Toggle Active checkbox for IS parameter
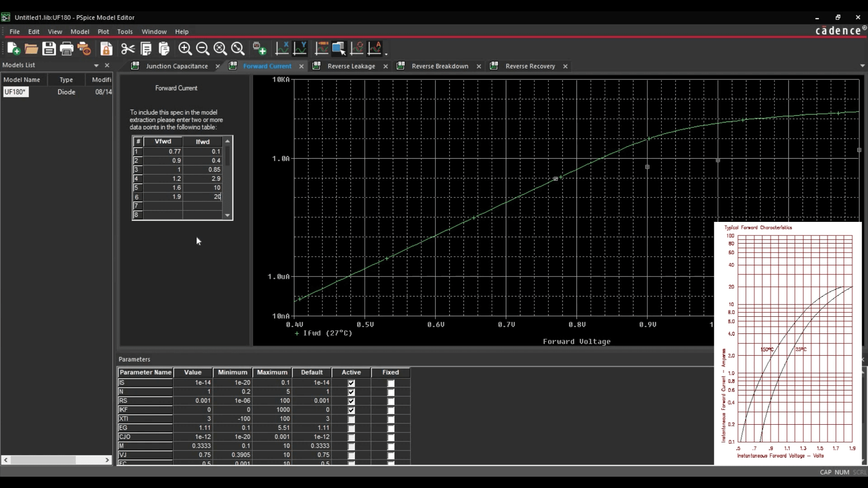The height and width of the screenshot is (488, 868). pos(351,383)
